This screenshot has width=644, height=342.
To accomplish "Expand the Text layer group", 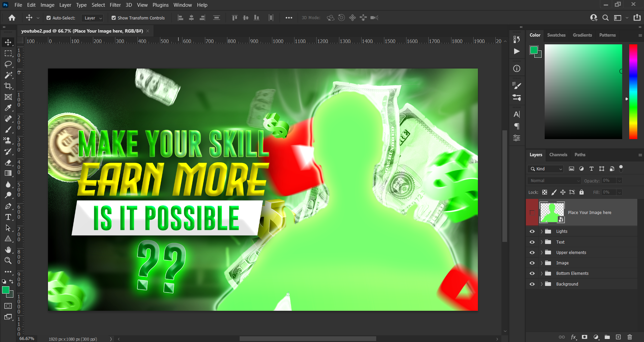I will (x=541, y=242).
